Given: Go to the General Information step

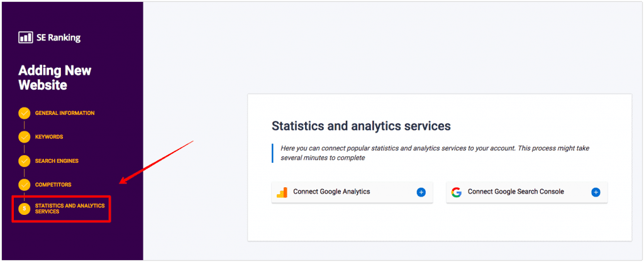Looking at the screenshot, I should [65, 113].
